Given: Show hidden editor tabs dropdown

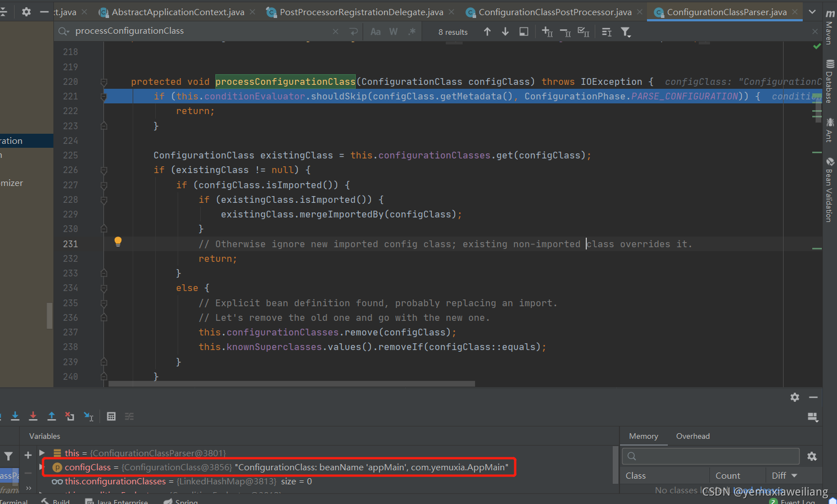Looking at the screenshot, I should click(812, 12).
